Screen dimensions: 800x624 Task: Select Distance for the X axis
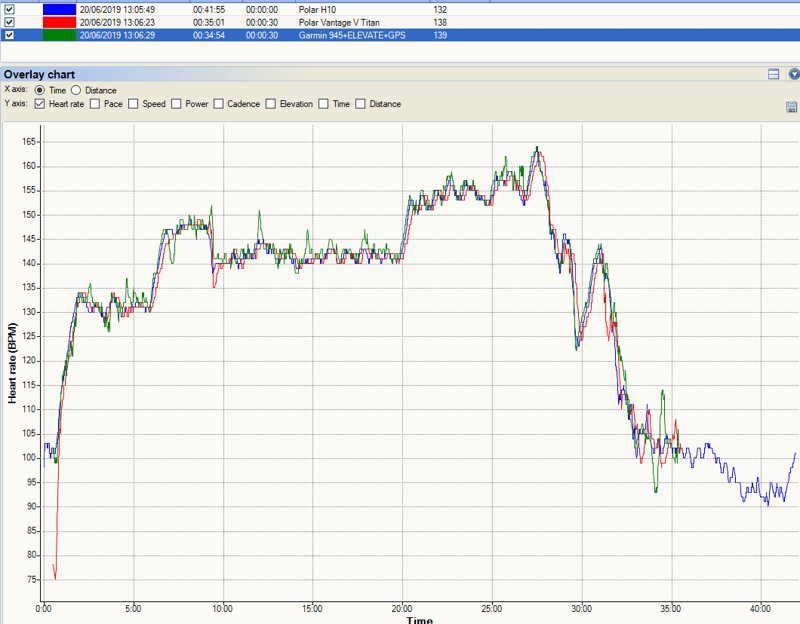(x=76, y=90)
